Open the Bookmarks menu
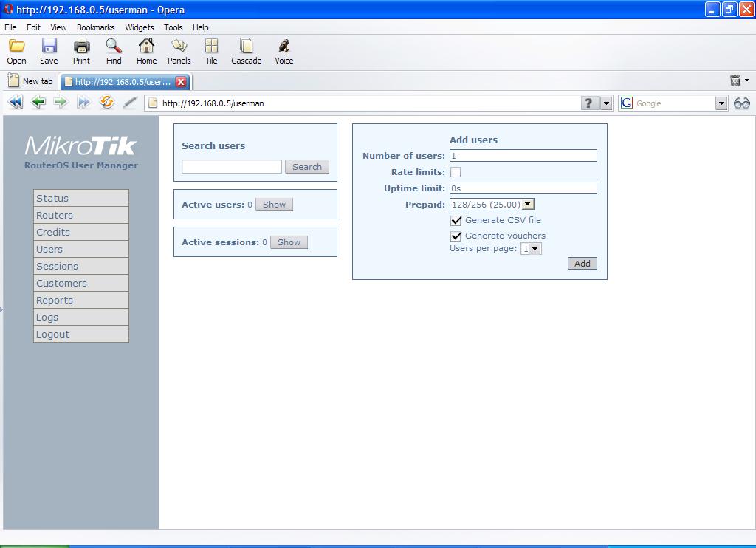Viewport: 756px width, 548px height. pyautogui.click(x=95, y=27)
